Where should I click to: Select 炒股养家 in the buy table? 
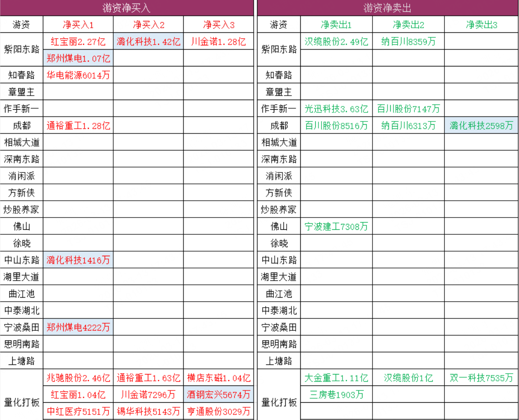click(x=21, y=210)
